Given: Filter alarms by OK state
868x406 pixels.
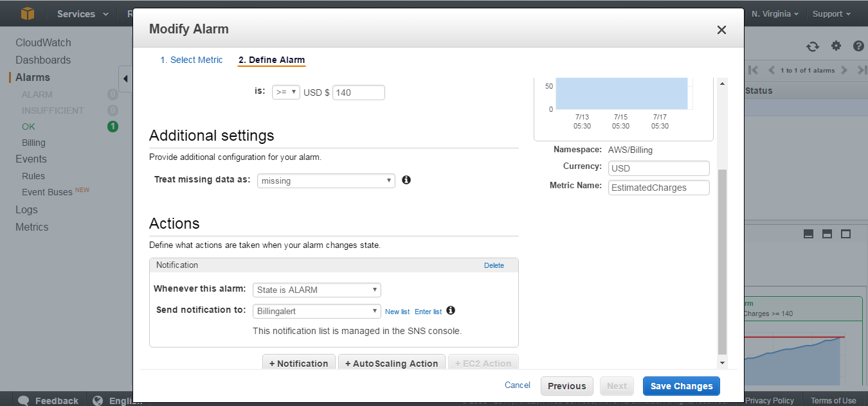Looking at the screenshot, I should click(28, 127).
